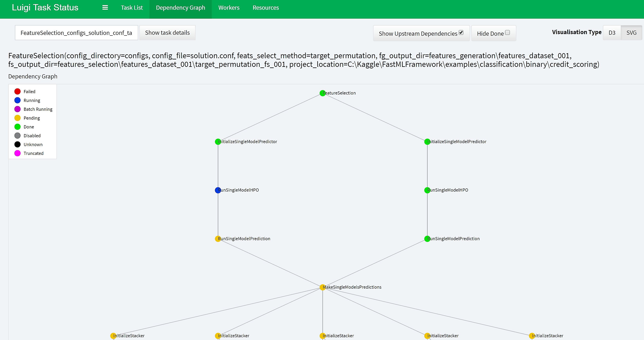The height and width of the screenshot is (340, 644).
Task: Click the blue RunSingleModelHPO node icon
Action: pos(217,190)
